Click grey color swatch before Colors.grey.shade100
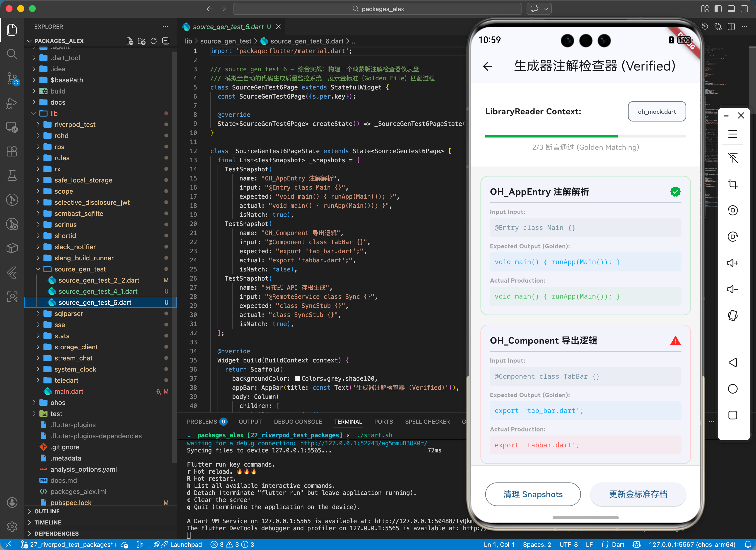Image resolution: width=756 pixels, height=550 pixels. tap(298, 378)
